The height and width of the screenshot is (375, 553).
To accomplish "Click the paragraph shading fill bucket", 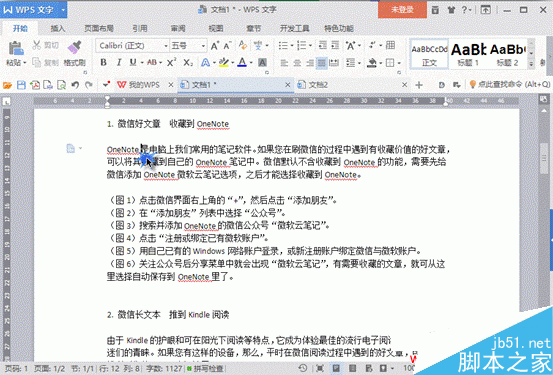I will click(x=372, y=63).
